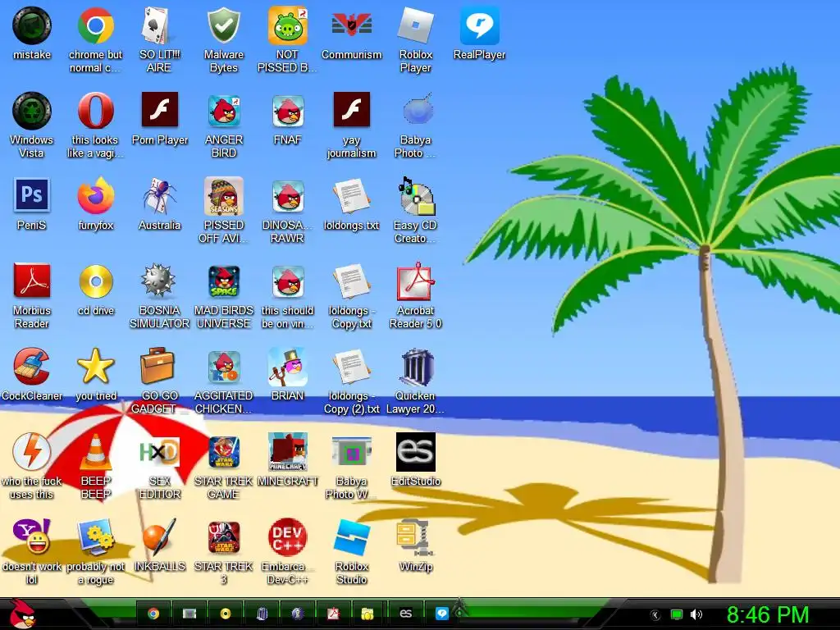This screenshot has width=840, height=630.
Task: Click the 8:46 PM clock
Action: [767, 614]
